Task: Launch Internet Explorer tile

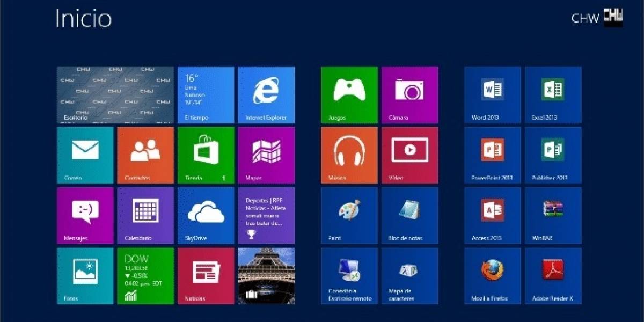Action: (266, 95)
